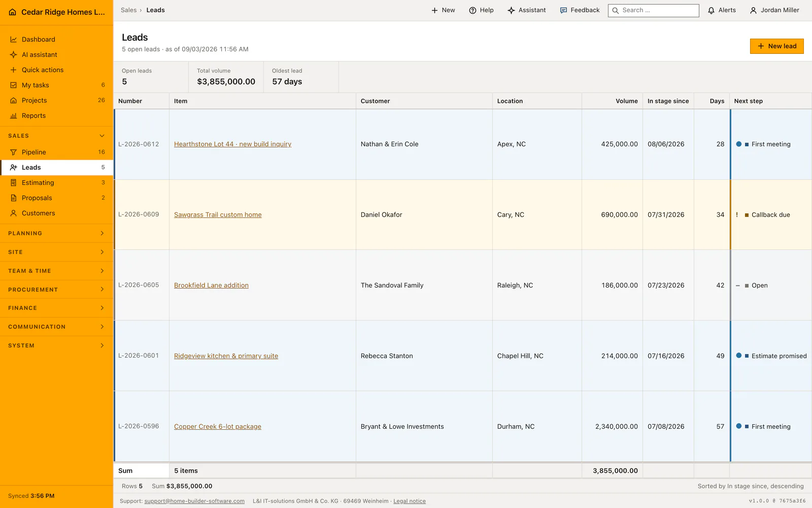This screenshot has width=812, height=508.
Task: Go to Sales breadcrumb
Action: point(128,10)
